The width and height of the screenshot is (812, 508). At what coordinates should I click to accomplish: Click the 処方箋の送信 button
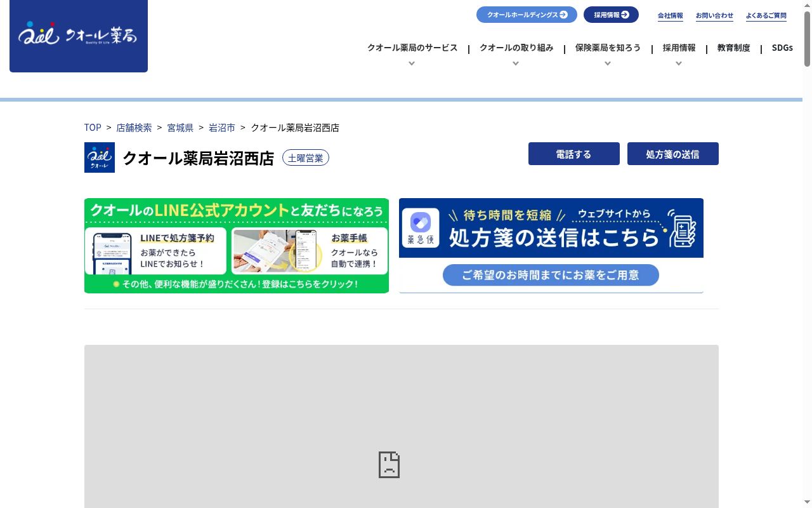click(x=673, y=154)
